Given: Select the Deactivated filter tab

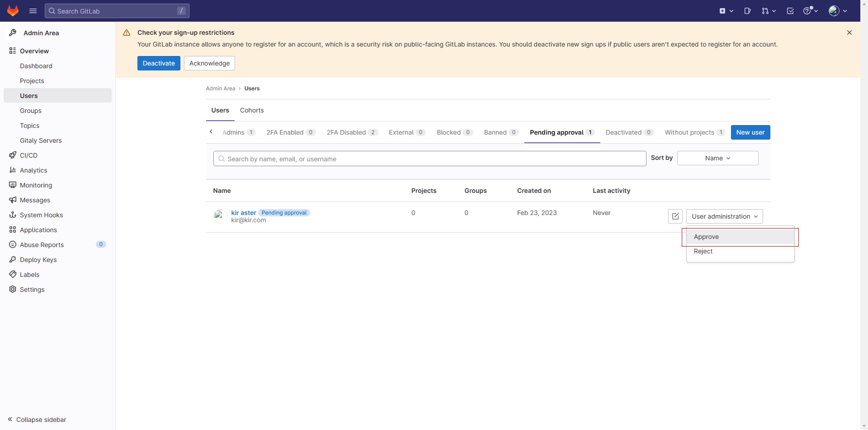Looking at the screenshot, I should (630, 132).
